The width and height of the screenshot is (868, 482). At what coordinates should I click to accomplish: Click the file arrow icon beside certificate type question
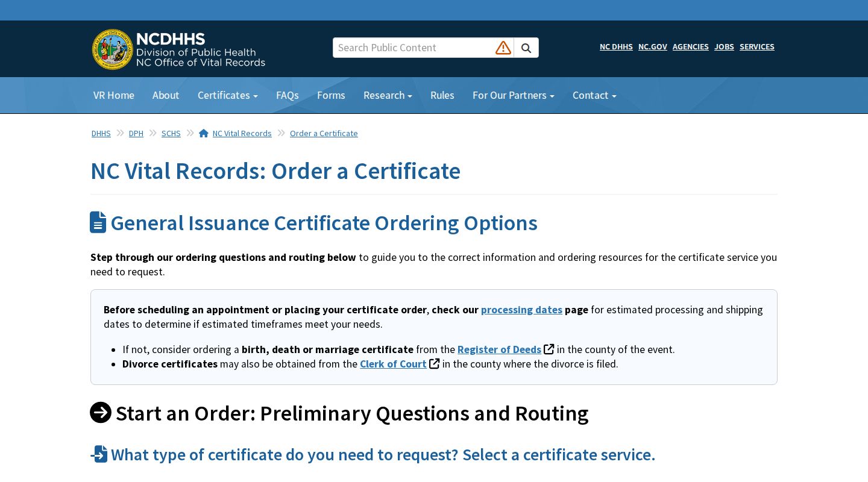(x=99, y=454)
